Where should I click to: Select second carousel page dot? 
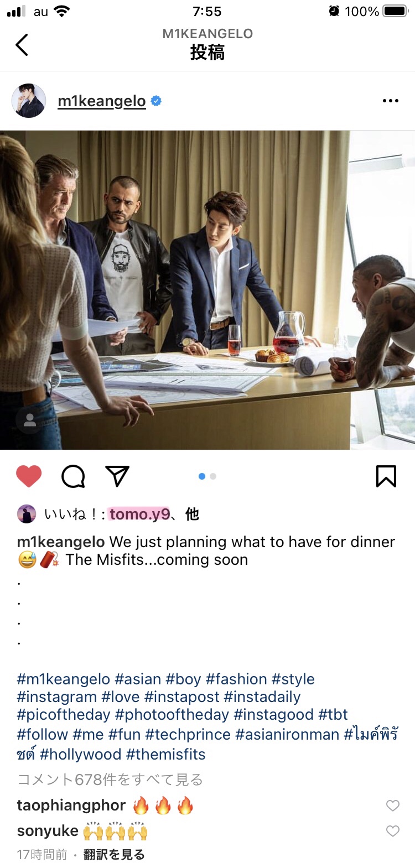point(213,476)
